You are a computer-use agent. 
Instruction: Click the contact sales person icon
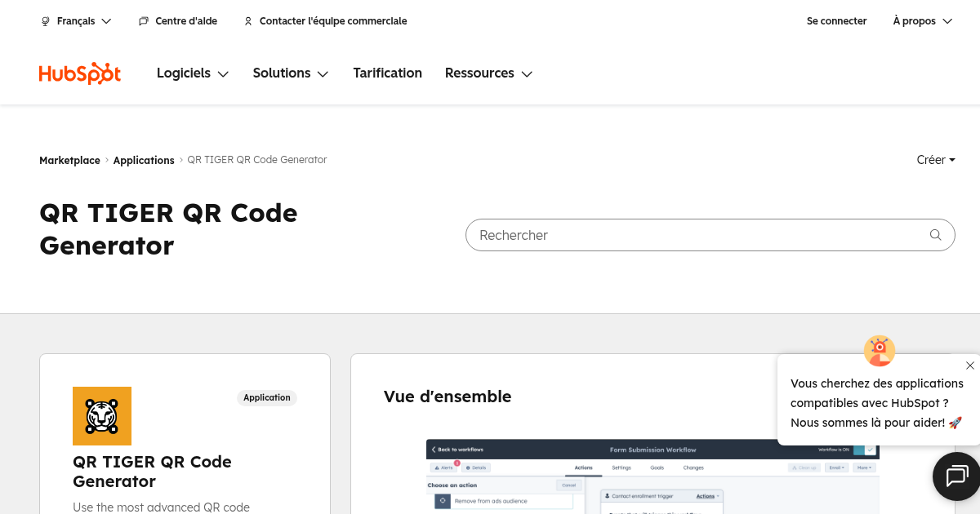(x=248, y=21)
